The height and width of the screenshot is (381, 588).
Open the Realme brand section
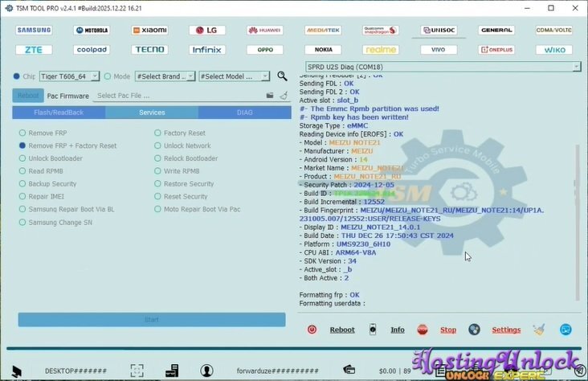[x=381, y=50]
